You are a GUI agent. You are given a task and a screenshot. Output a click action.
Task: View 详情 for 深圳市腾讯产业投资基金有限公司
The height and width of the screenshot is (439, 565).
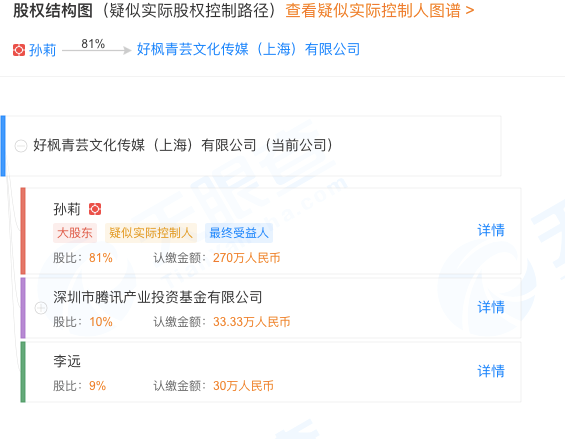click(x=491, y=307)
